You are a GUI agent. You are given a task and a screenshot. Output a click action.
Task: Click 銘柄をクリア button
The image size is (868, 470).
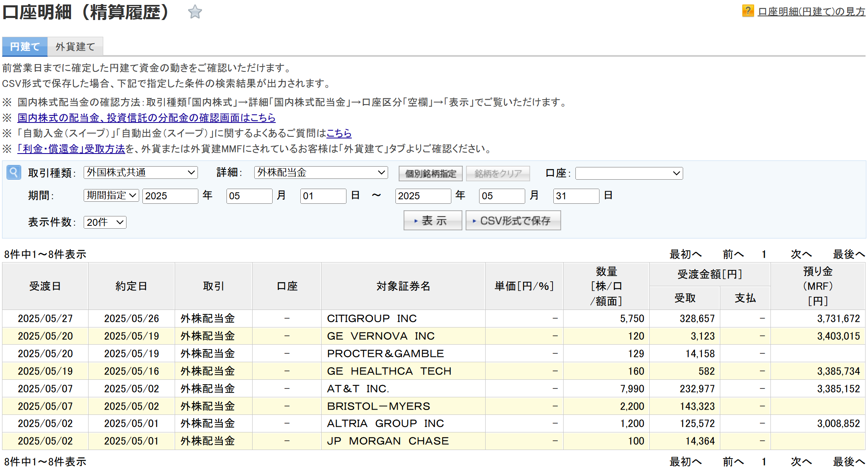pos(498,174)
